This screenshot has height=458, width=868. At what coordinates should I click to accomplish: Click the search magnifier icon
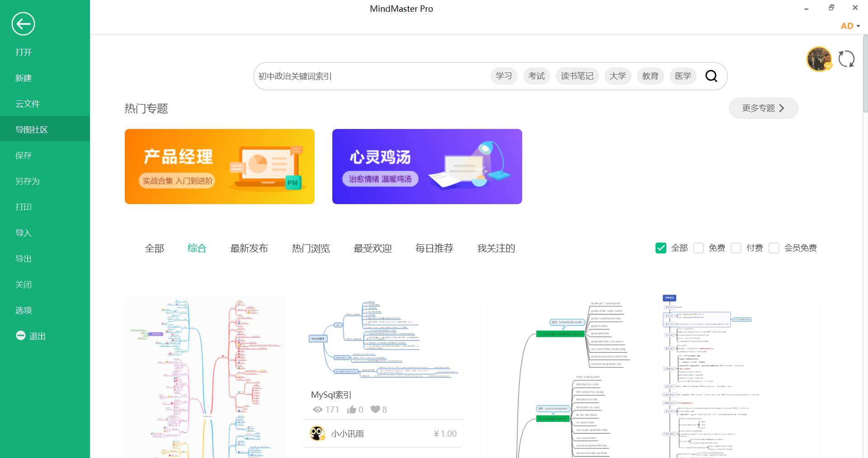coord(711,76)
